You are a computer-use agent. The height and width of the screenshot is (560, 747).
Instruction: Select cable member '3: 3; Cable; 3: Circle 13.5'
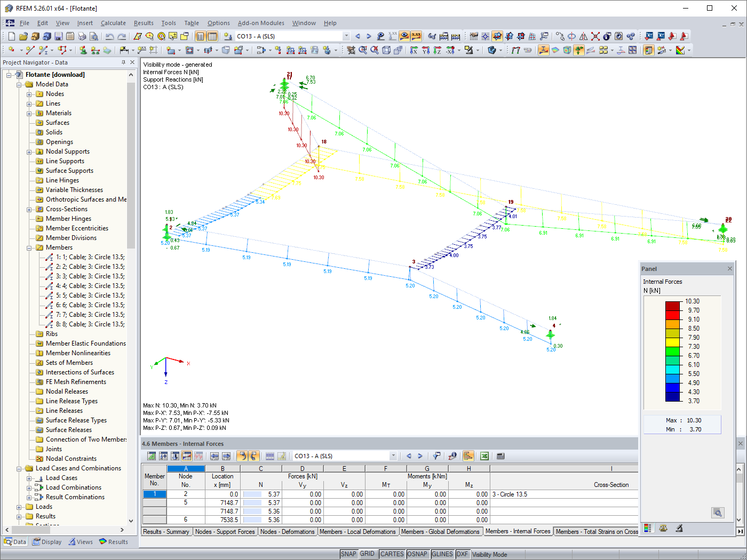(x=88, y=276)
